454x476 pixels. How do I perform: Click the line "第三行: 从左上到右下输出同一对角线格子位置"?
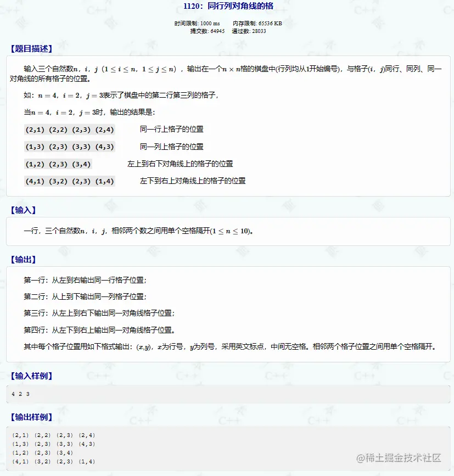(99, 313)
